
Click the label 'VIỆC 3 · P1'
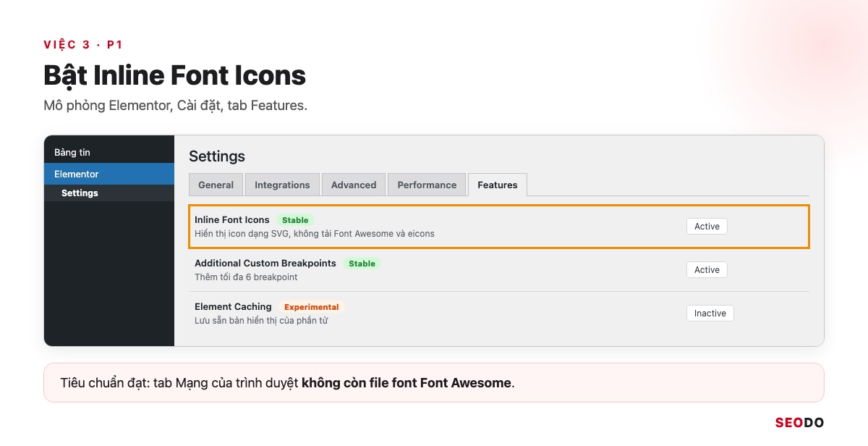[83, 45]
